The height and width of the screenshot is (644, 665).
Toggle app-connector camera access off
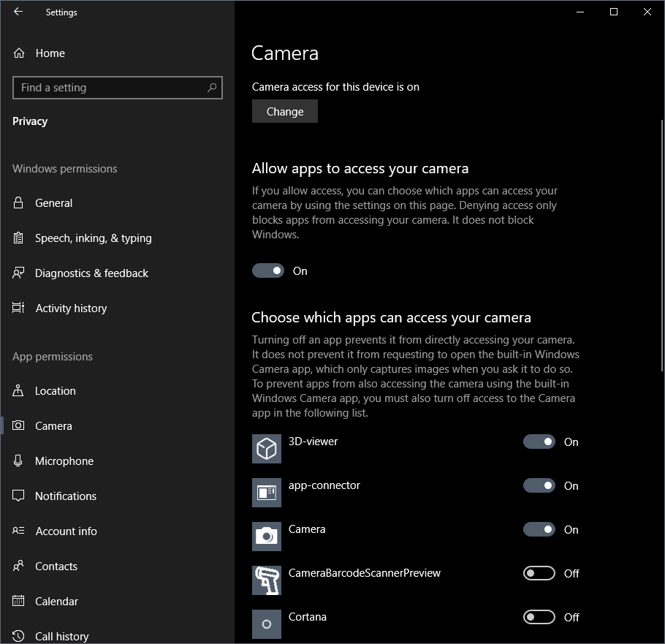click(539, 485)
